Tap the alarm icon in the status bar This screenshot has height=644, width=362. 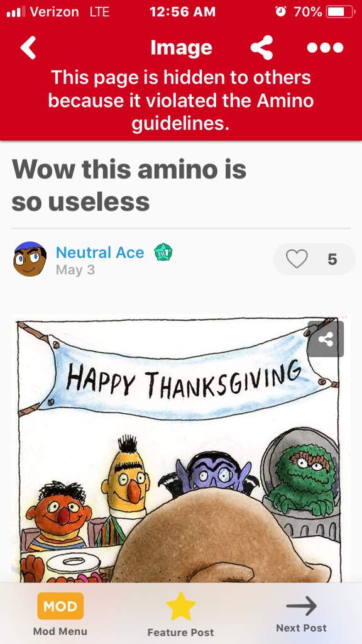281,12
